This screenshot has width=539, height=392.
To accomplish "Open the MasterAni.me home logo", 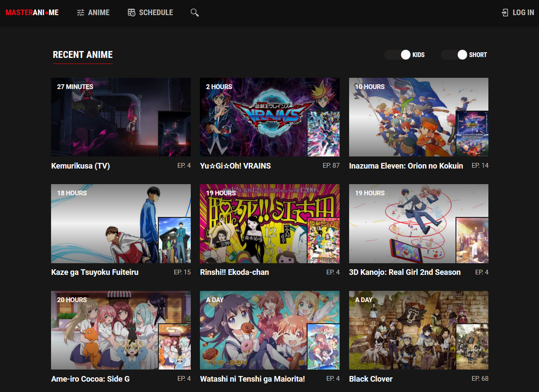I will click(32, 13).
